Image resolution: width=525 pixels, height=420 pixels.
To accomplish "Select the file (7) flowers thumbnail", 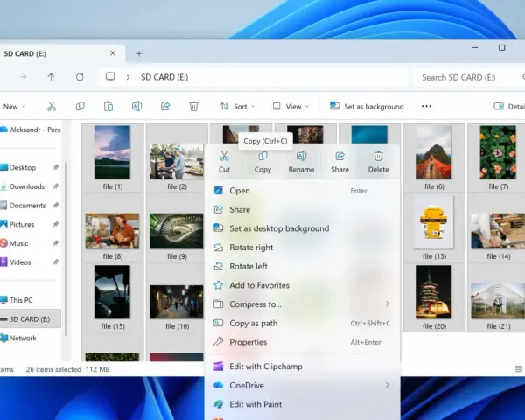I will coord(498,152).
